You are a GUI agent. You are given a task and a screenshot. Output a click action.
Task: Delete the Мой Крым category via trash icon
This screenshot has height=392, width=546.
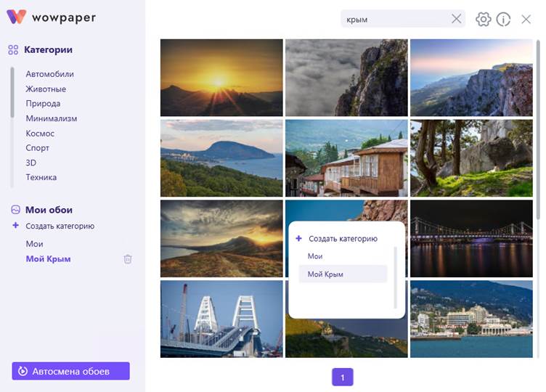coord(128,259)
